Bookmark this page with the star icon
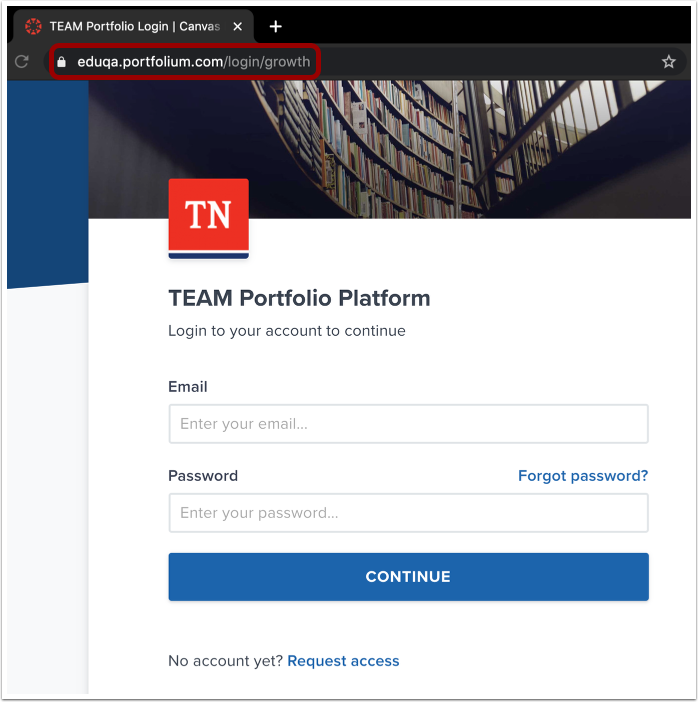The height and width of the screenshot is (702, 698). [668, 61]
